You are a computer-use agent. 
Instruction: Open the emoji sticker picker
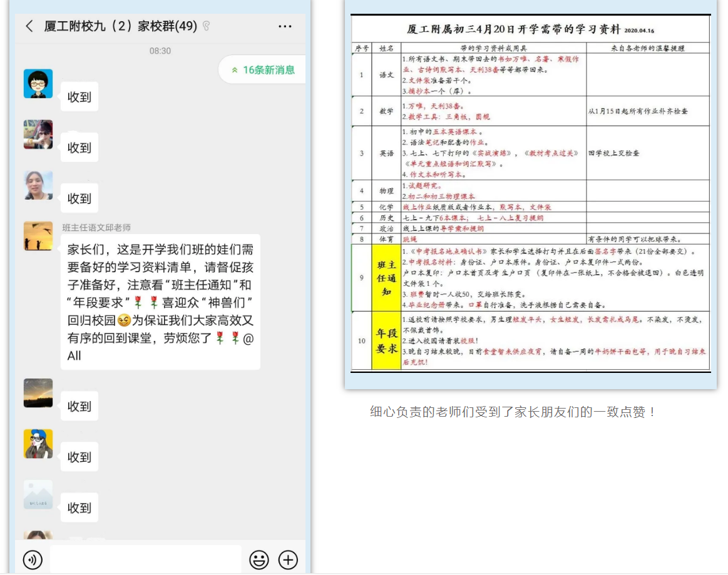[x=259, y=559]
